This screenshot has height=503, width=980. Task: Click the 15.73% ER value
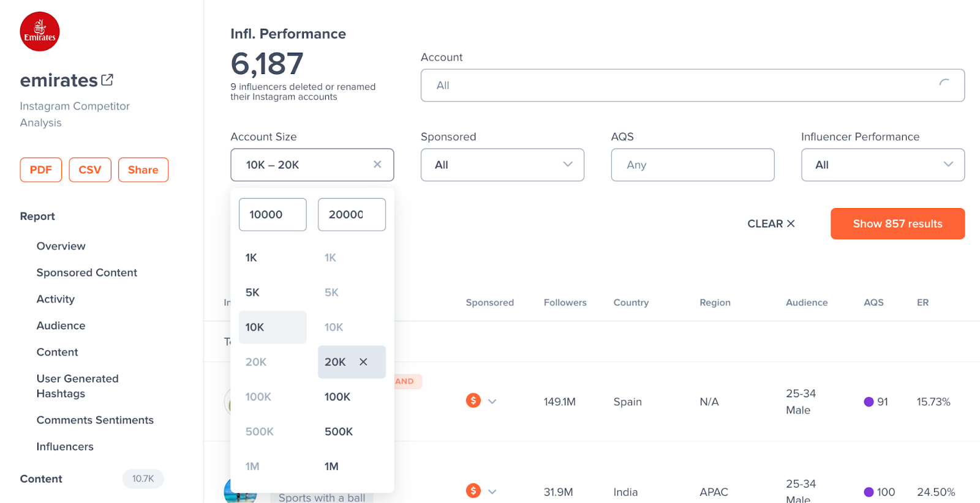pyautogui.click(x=933, y=401)
